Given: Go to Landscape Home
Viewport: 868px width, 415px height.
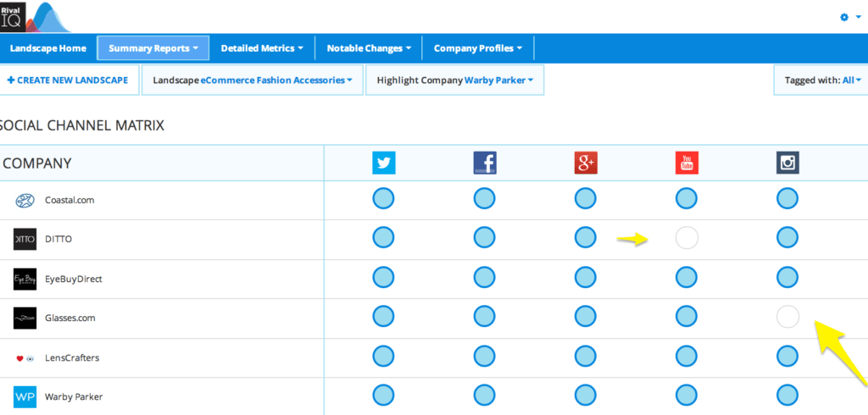Looking at the screenshot, I should (48, 48).
